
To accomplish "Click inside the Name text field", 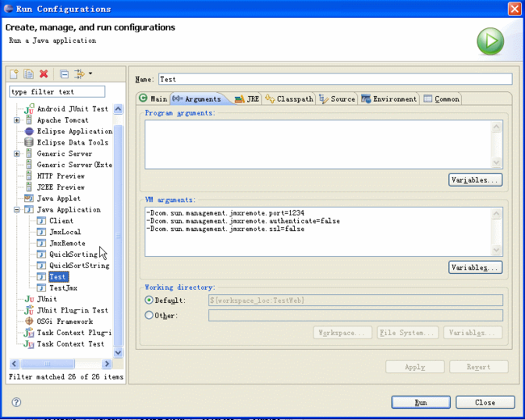I will click(x=335, y=79).
